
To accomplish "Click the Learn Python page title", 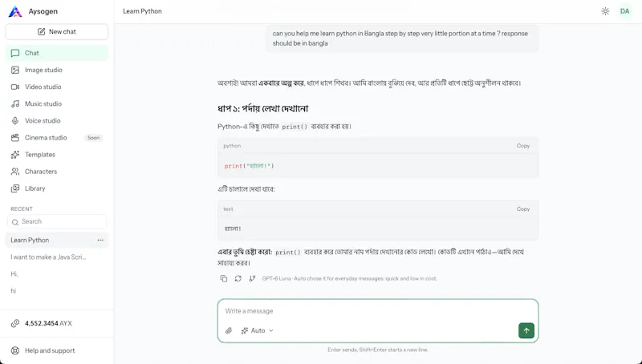I will coord(143,11).
